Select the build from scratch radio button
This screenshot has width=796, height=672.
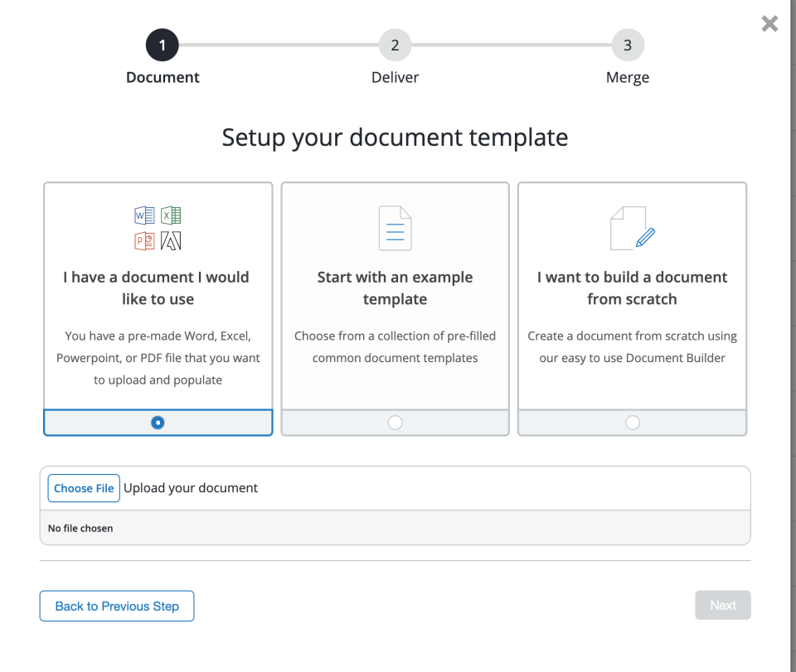coord(632,422)
